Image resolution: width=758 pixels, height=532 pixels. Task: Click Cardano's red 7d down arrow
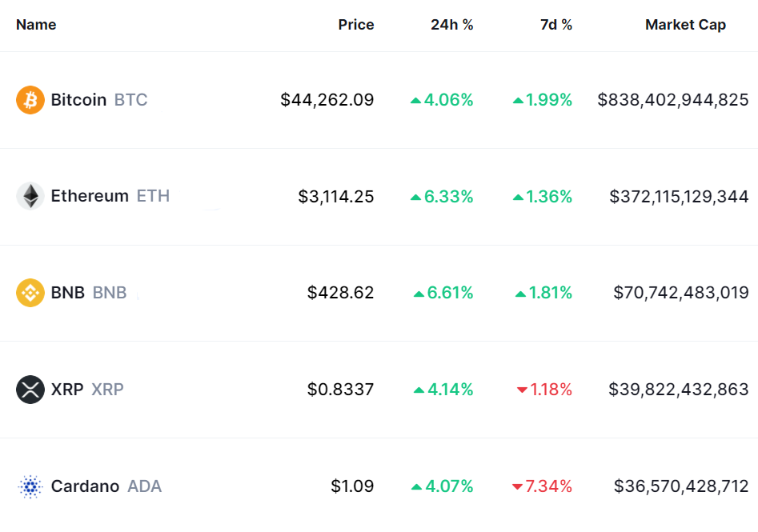(517, 486)
